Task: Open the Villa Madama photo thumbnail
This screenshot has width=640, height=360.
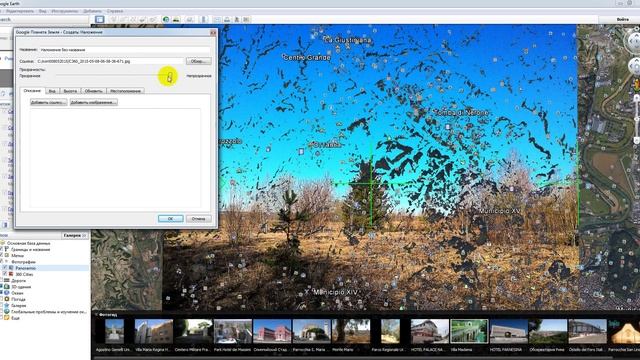Action: (469, 331)
